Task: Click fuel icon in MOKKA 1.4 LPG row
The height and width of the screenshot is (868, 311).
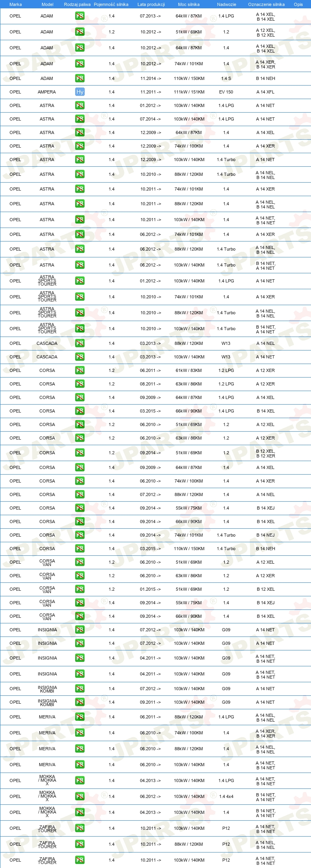Action: tap(80, 780)
